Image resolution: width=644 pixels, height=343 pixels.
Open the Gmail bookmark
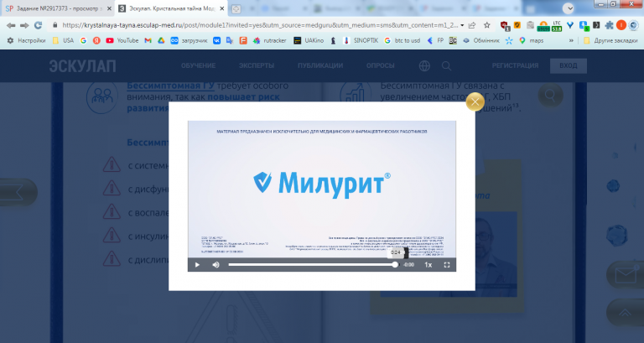(148, 40)
